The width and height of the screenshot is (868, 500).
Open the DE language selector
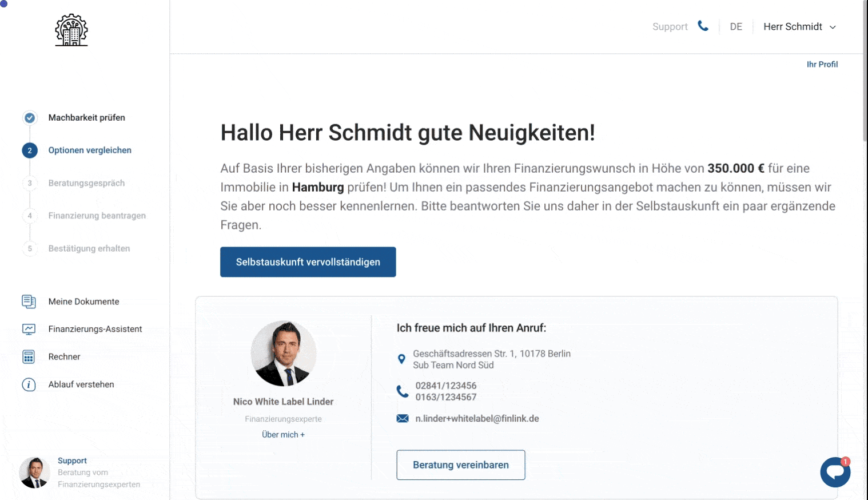(x=736, y=26)
